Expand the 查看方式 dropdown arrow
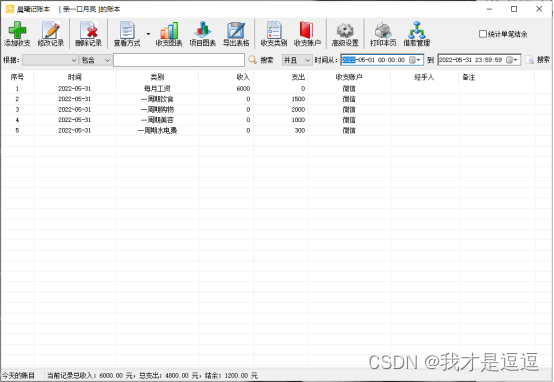 148,34
